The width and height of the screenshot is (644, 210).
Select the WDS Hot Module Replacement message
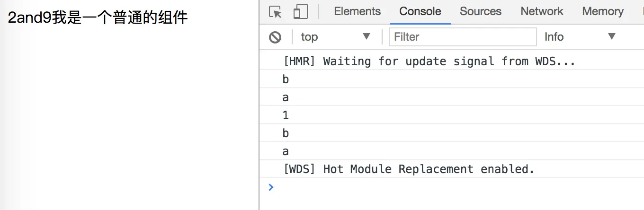pos(409,169)
